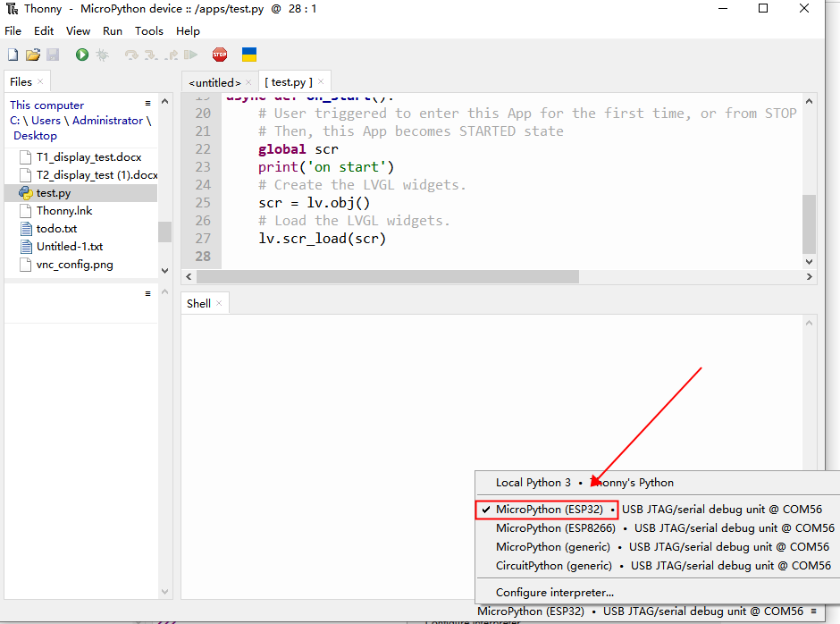Click Configure interpreter... entry
The width and height of the screenshot is (840, 624).
coord(555,592)
